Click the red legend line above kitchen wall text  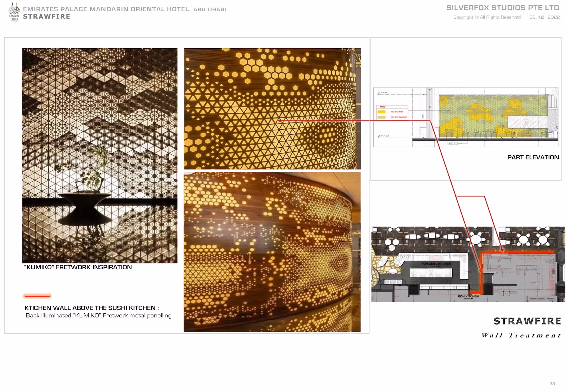tap(37, 296)
